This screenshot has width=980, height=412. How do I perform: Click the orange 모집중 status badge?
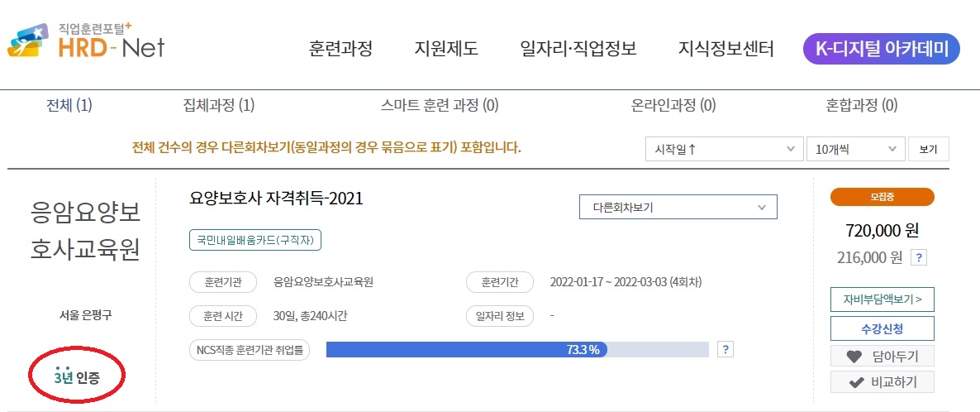[x=882, y=197]
